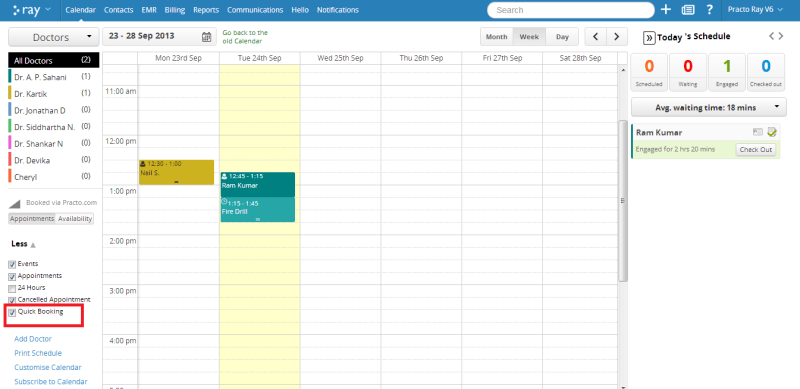Open the Billing menu item
This screenshot has height=389, width=800.
pyautogui.click(x=175, y=10)
